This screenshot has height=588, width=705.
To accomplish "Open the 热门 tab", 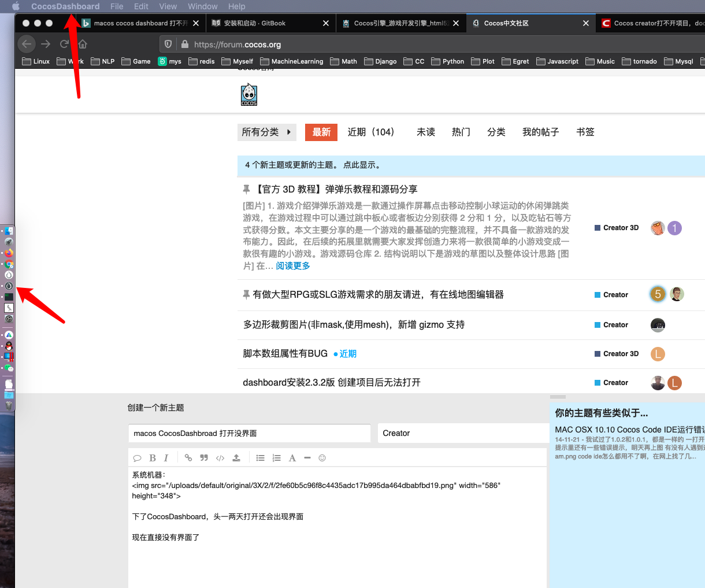I will pos(461,132).
